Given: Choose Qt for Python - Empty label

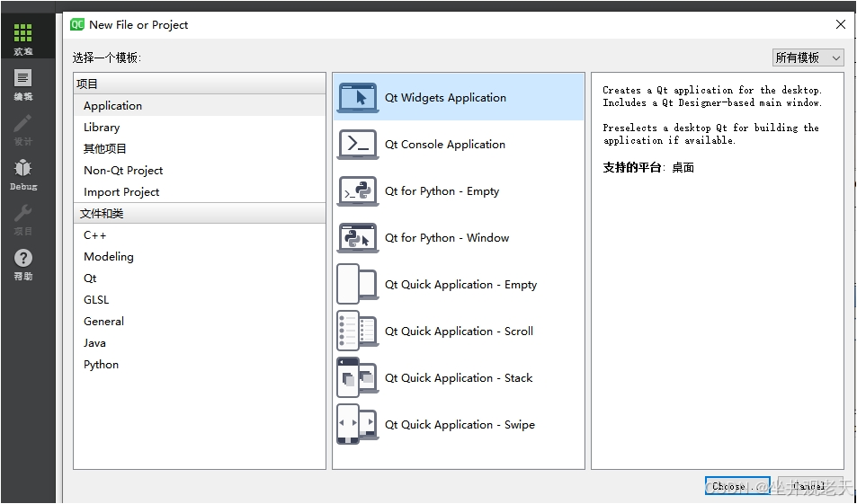Looking at the screenshot, I should tap(442, 191).
